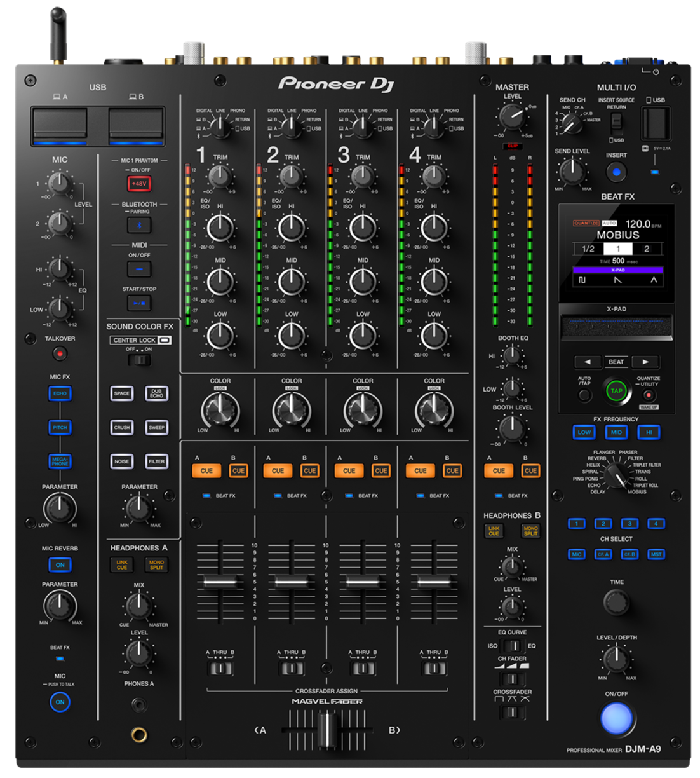Turn channel 1 input selector knob

[220, 127]
